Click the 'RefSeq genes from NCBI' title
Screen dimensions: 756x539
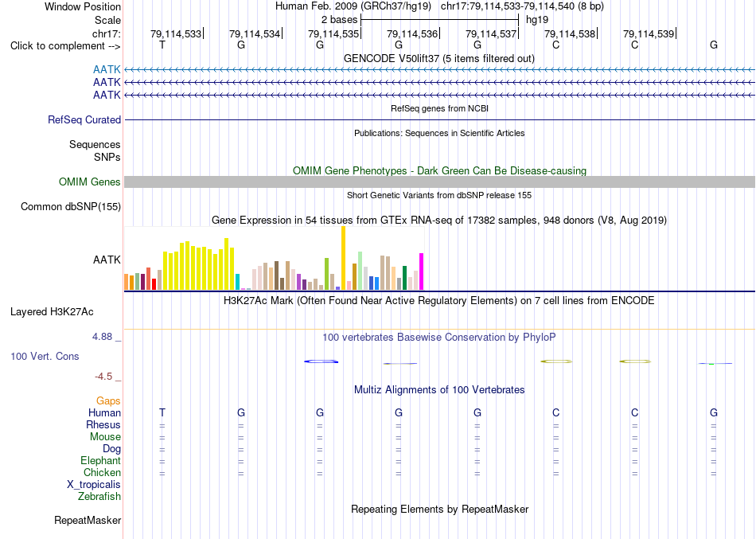pyautogui.click(x=439, y=108)
